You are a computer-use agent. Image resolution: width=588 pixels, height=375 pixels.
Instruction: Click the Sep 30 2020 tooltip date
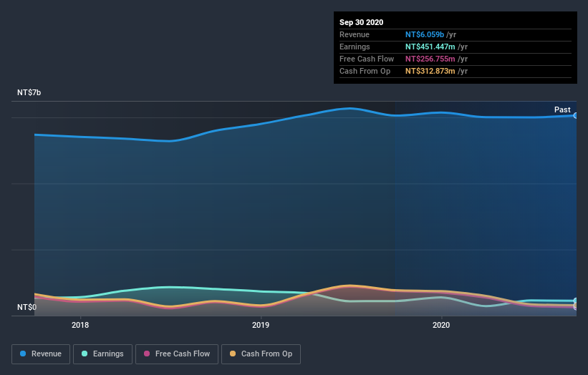[362, 22]
